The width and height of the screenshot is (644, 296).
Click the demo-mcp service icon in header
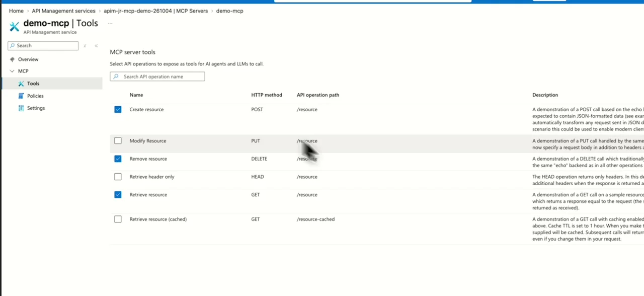point(14,26)
